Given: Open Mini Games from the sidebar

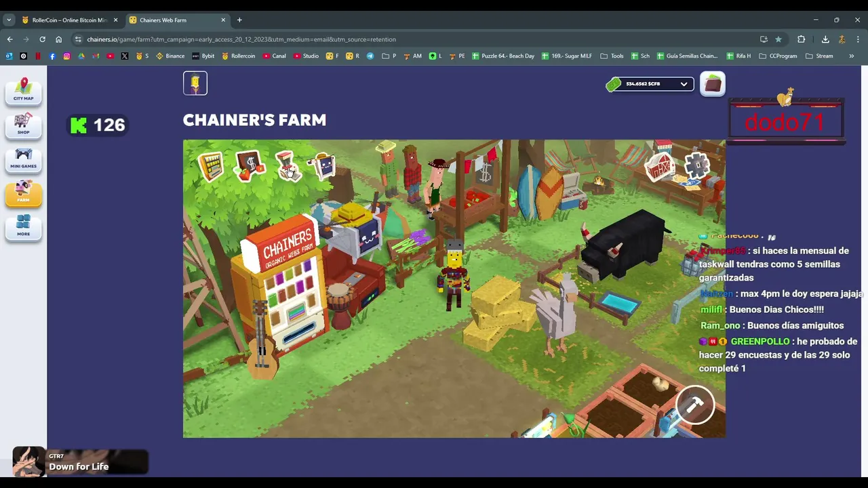Looking at the screenshot, I should [x=24, y=159].
